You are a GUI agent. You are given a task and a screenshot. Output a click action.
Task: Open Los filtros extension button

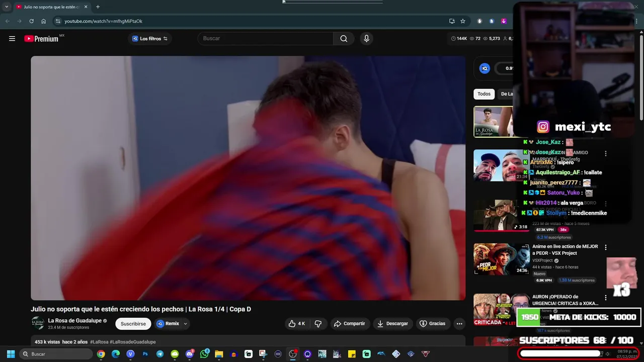pyautogui.click(x=149, y=39)
